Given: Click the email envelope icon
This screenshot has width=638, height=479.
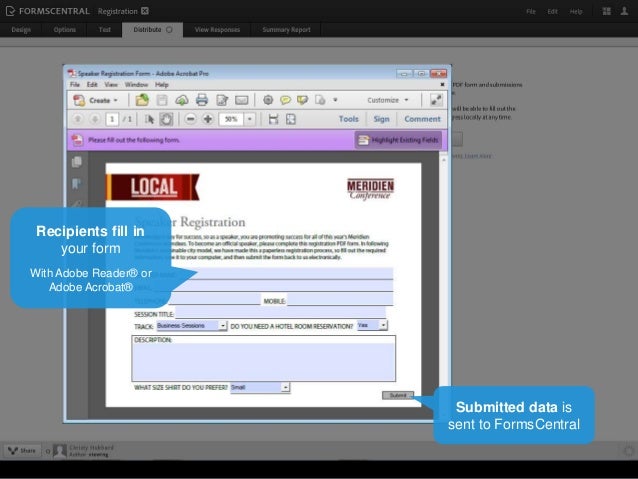Looking at the screenshot, I should 242,100.
